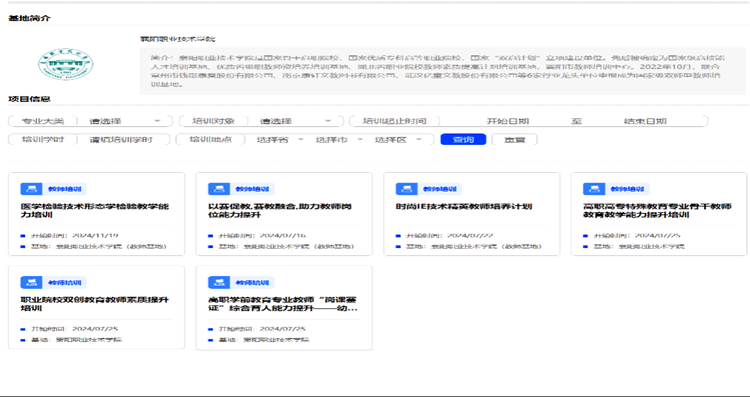750x397 pixels.
Task: Click 教师培训 tag on 医学检验技术 card
Action: (x=65, y=189)
